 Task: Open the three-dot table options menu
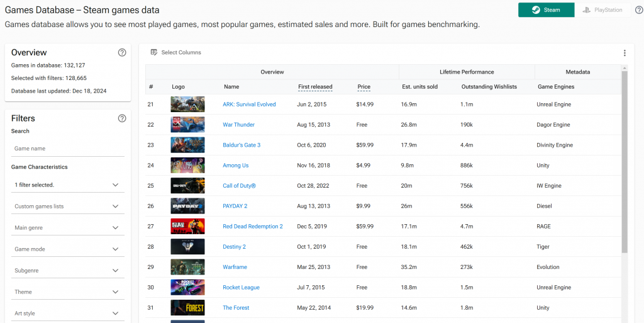pyautogui.click(x=625, y=53)
